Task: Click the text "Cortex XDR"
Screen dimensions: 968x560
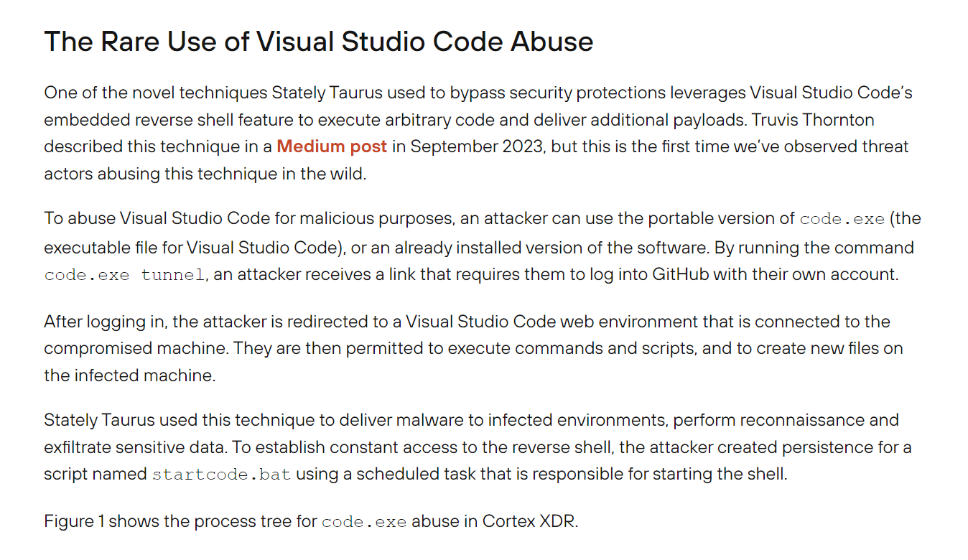Action: click(x=529, y=521)
